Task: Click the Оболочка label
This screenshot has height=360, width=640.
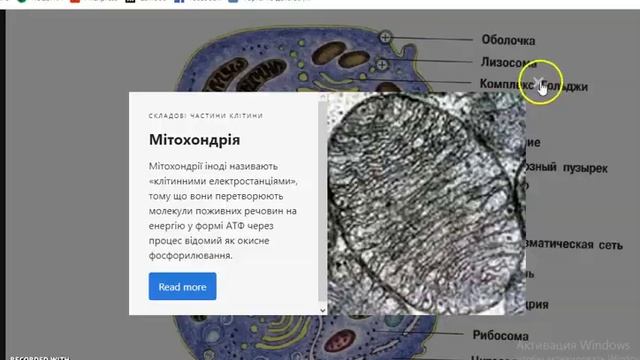Action: coord(508,40)
